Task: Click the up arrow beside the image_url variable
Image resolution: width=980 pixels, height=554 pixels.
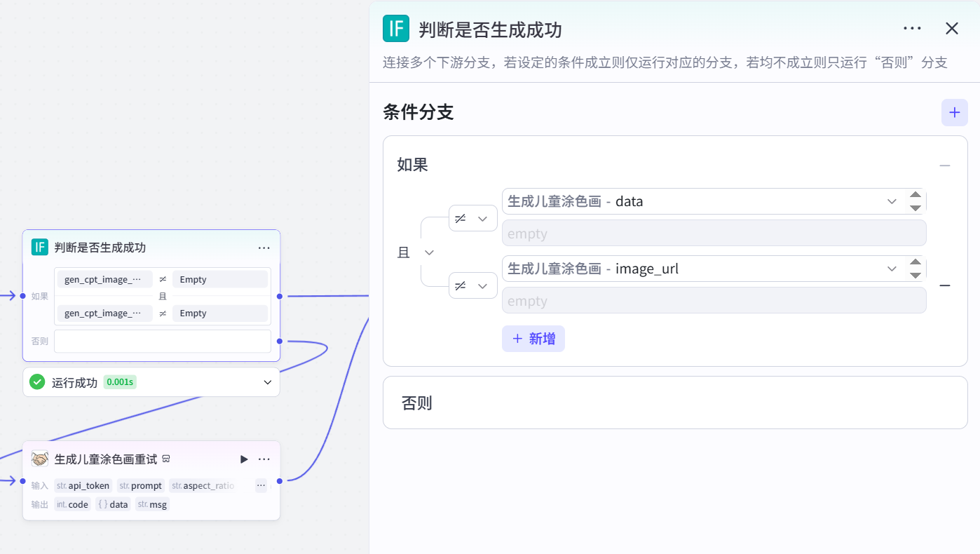Action: pos(915,262)
